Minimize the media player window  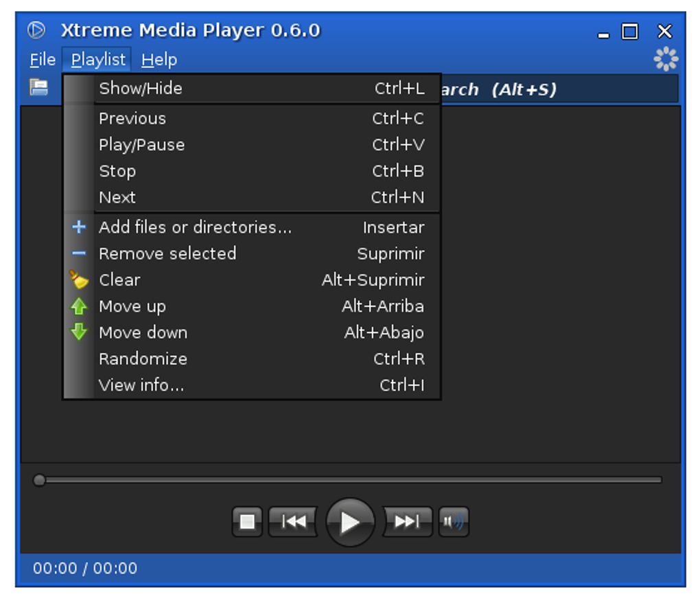tap(603, 35)
